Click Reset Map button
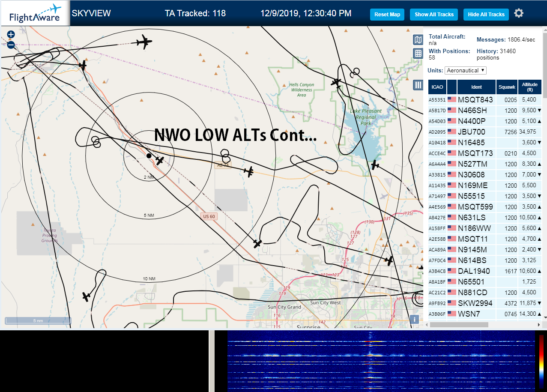 (387, 15)
